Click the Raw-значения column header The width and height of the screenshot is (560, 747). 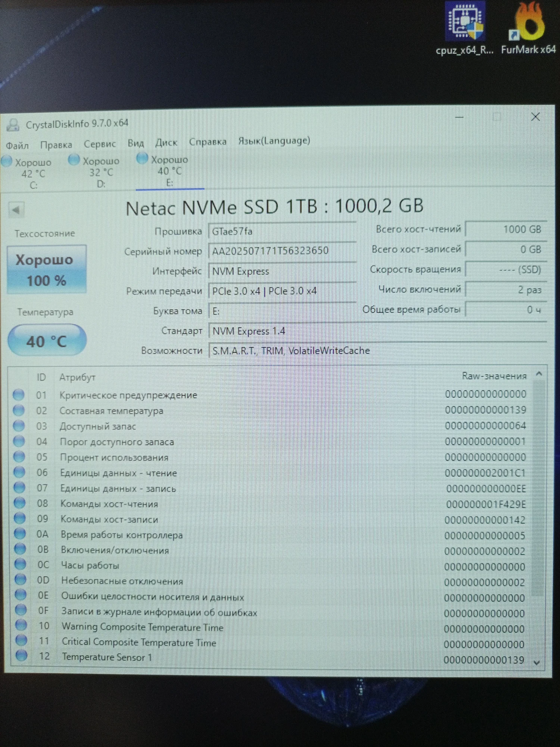(x=494, y=376)
